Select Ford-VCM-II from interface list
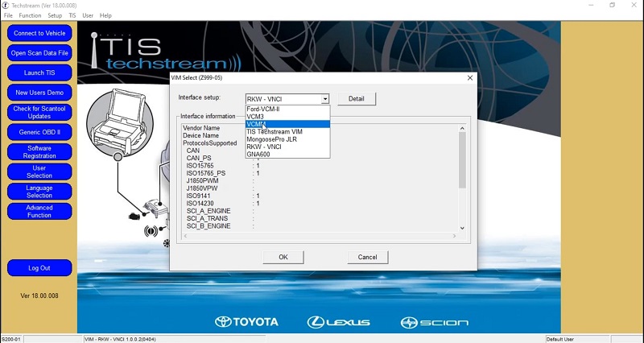This screenshot has width=644, height=343. 287,110
